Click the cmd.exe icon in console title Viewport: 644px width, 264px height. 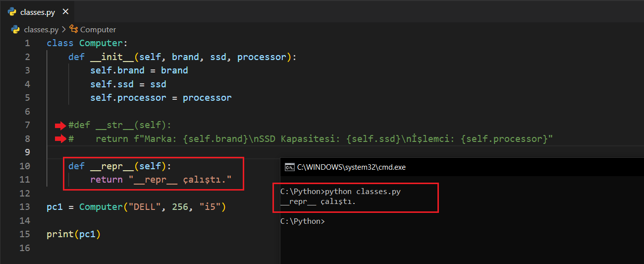pyautogui.click(x=289, y=167)
